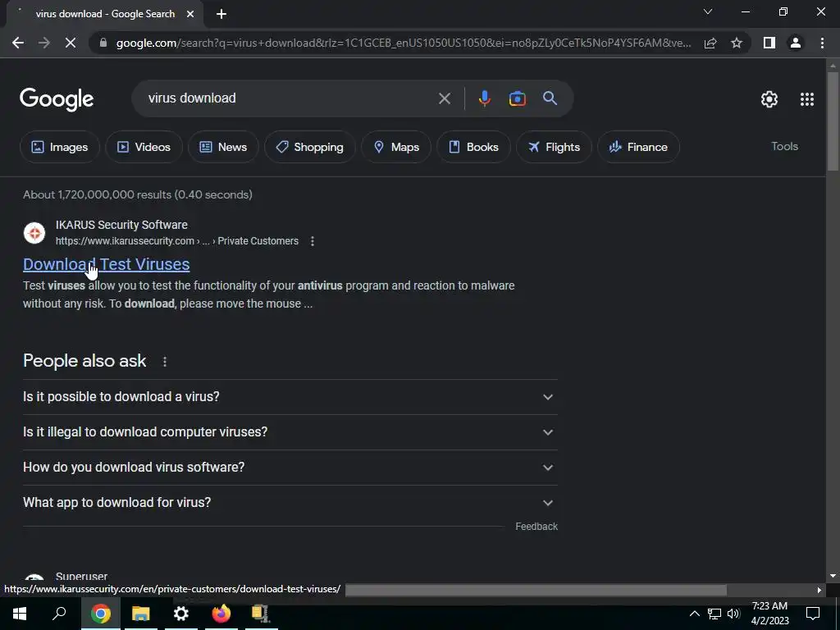
Task: Open a new tab with the plus icon
Action: [x=221, y=14]
